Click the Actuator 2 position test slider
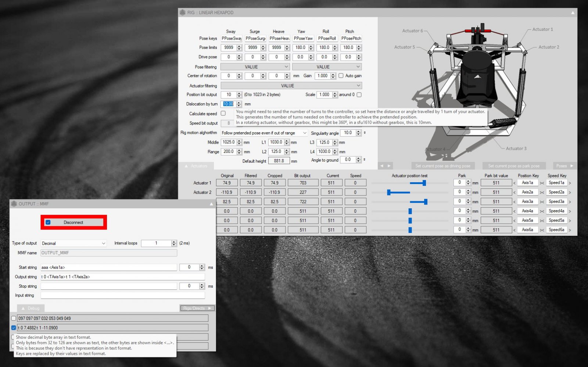This screenshot has height=367, width=588. click(410, 193)
